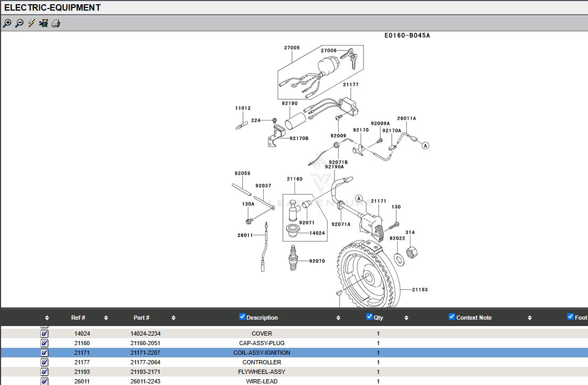Click the Part # column header
The width and height of the screenshot is (588, 385).
click(141, 318)
